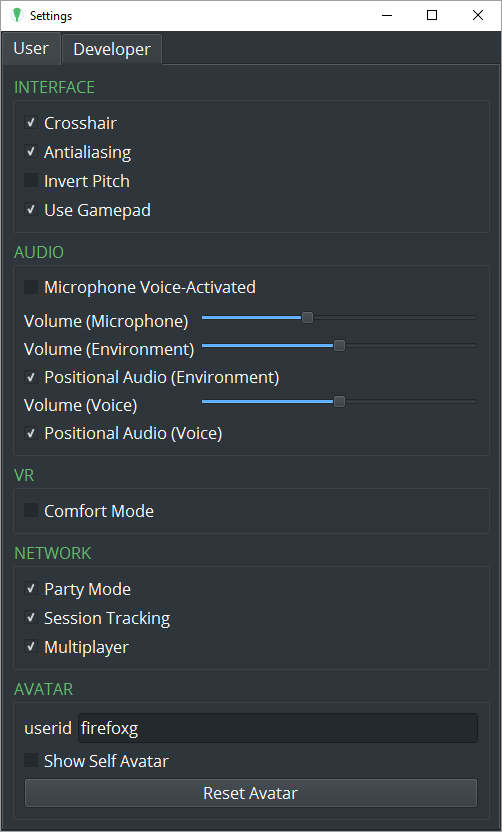Disable Party Mode checkbox

tap(31, 588)
